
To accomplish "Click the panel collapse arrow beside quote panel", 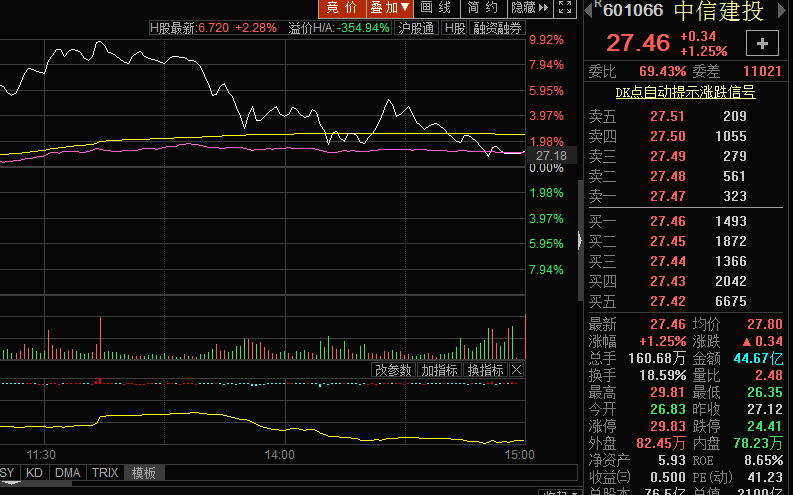I will coord(580,240).
